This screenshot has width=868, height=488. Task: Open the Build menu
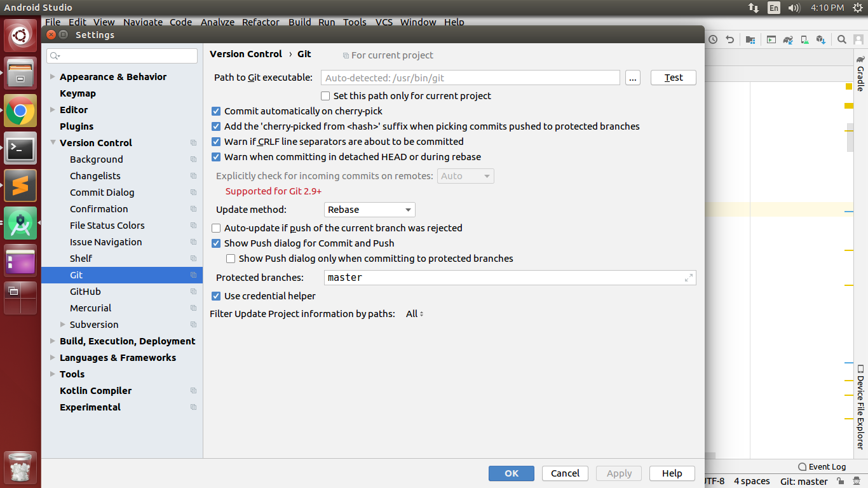[299, 22]
